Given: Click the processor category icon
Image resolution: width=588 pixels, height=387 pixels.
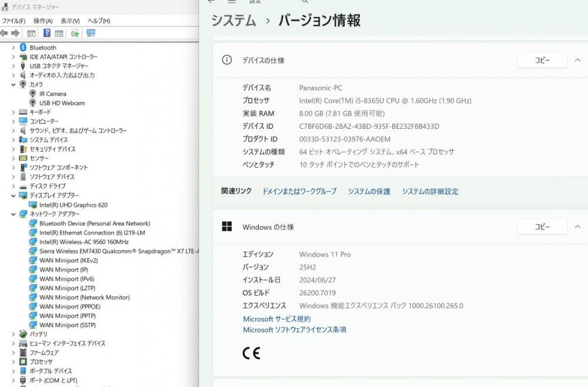Looking at the screenshot, I should (x=24, y=362).
